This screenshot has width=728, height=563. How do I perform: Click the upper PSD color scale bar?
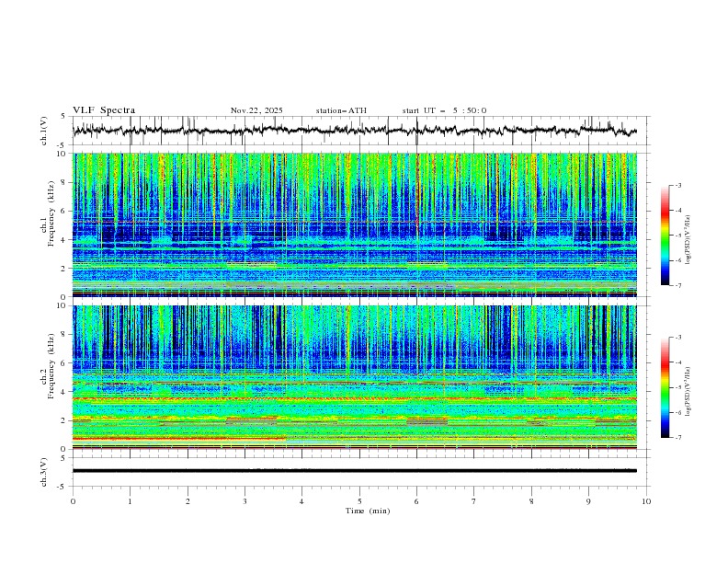coord(665,236)
